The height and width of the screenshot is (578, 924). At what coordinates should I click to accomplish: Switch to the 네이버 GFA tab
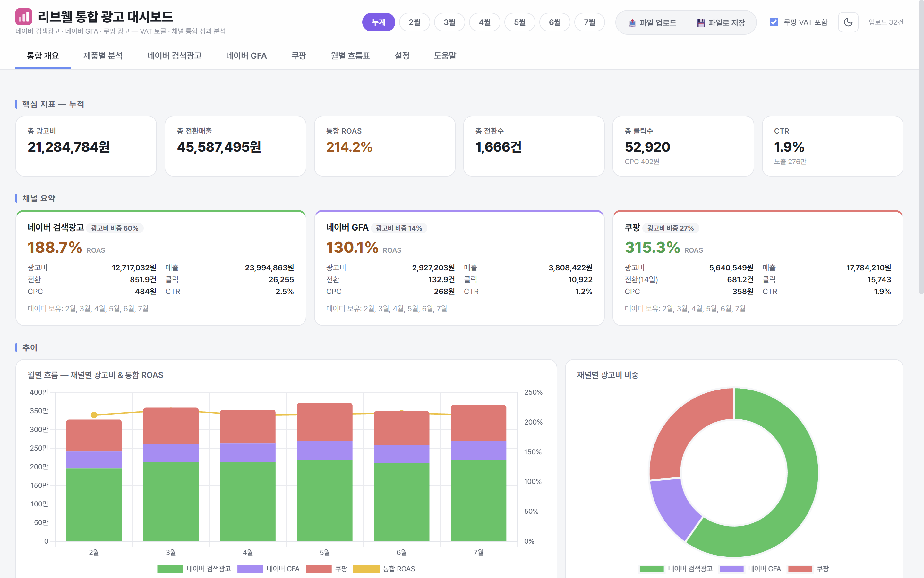point(246,56)
